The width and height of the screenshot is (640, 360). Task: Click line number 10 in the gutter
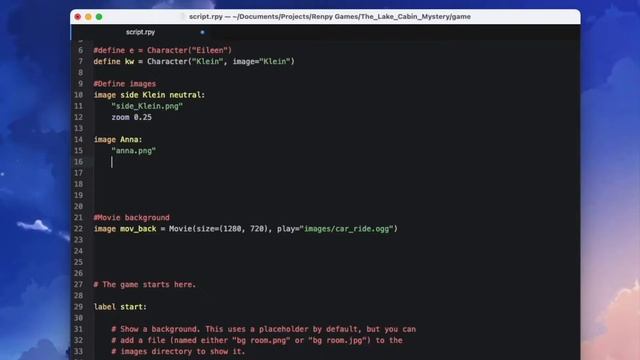click(78, 95)
